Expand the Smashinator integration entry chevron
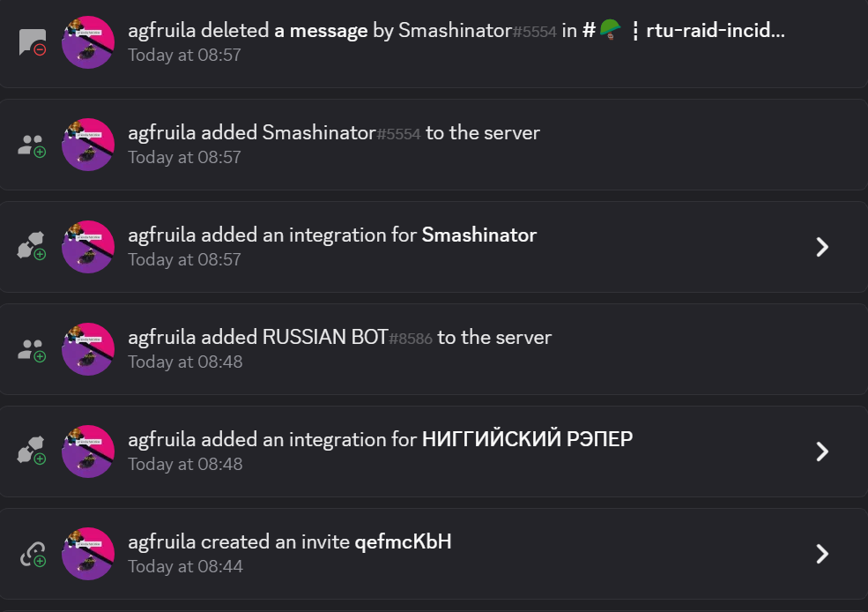Viewport: 868px width, 612px height. (822, 247)
